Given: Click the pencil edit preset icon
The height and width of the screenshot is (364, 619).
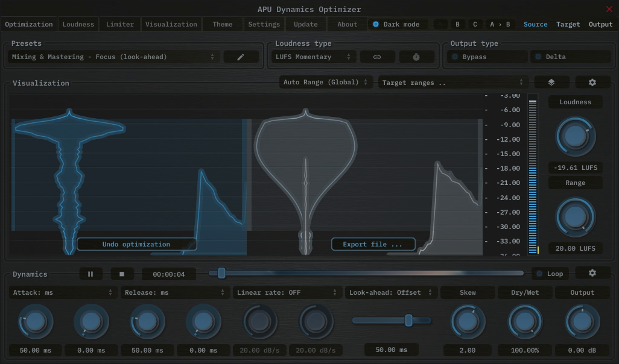Looking at the screenshot, I should coord(241,57).
